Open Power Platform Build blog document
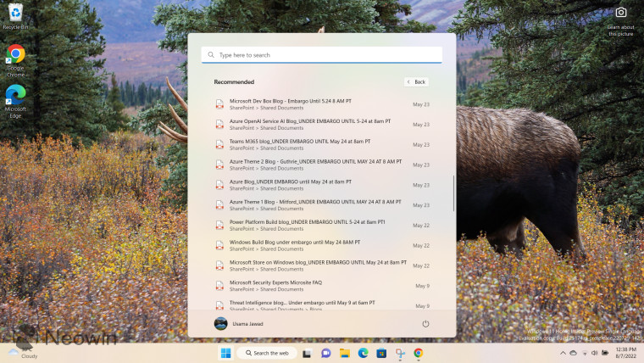 pyautogui.click(x=322, y=226)
